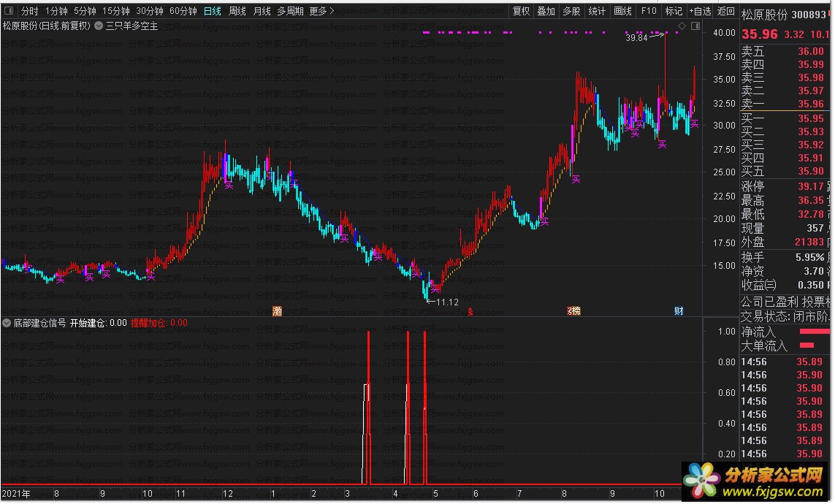Open the 激 event marker on the chart
This screenshot has width=835, height=504.
[277, 311]
